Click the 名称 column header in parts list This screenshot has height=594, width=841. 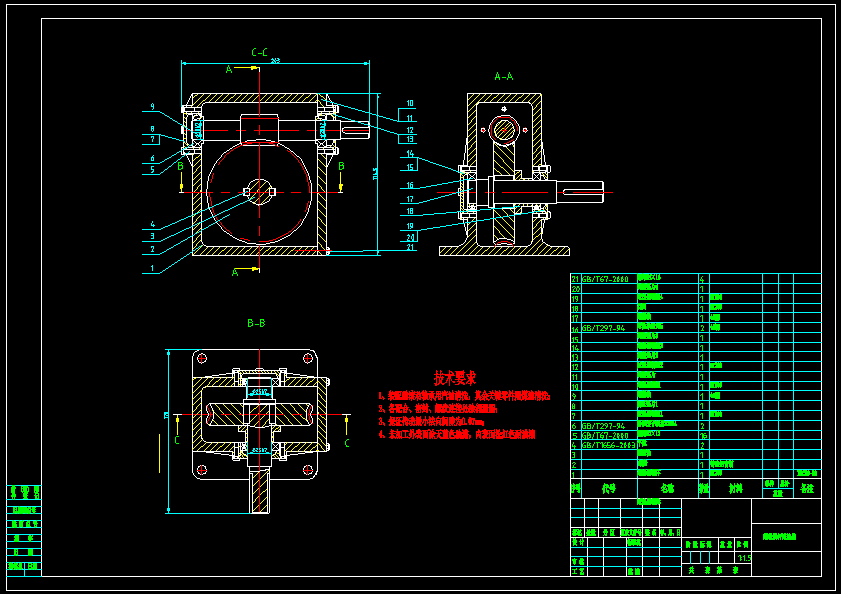667,489
